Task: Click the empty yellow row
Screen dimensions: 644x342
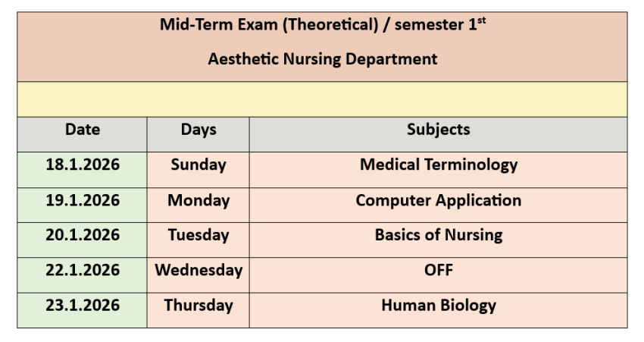Action: tap(322, 99)
